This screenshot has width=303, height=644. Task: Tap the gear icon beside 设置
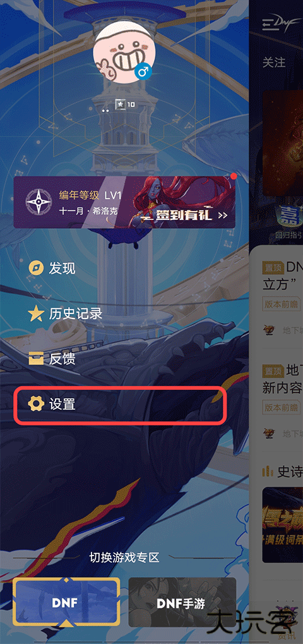click(36, 404)
